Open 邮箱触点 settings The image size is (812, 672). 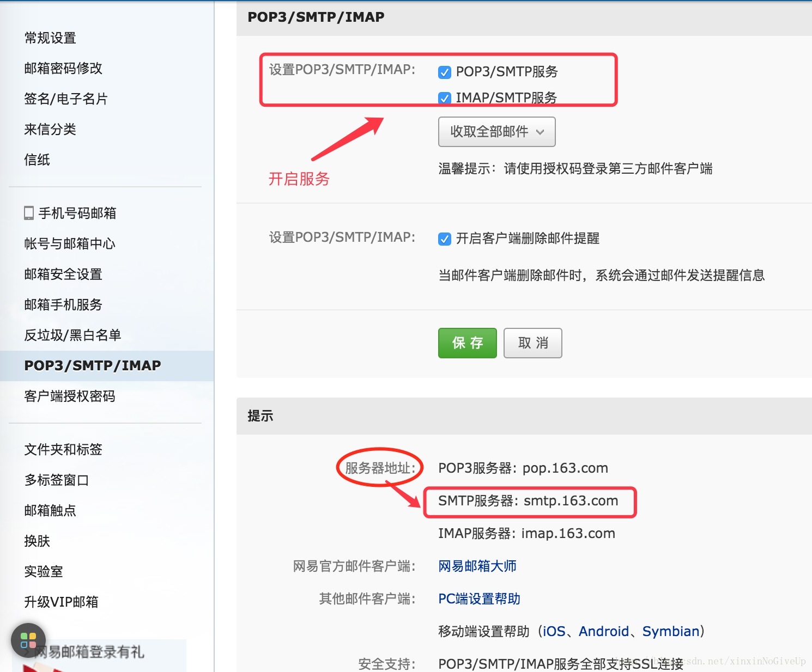(50, 511)
